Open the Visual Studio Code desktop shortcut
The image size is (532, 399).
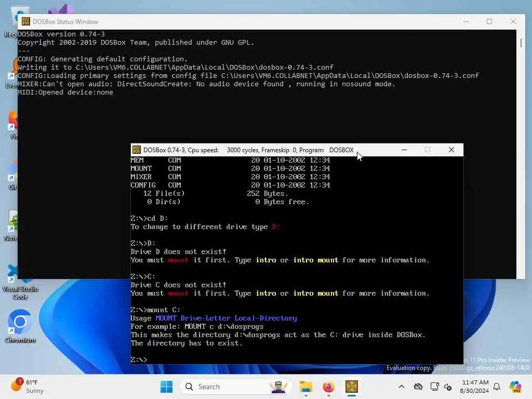[20, 282]
